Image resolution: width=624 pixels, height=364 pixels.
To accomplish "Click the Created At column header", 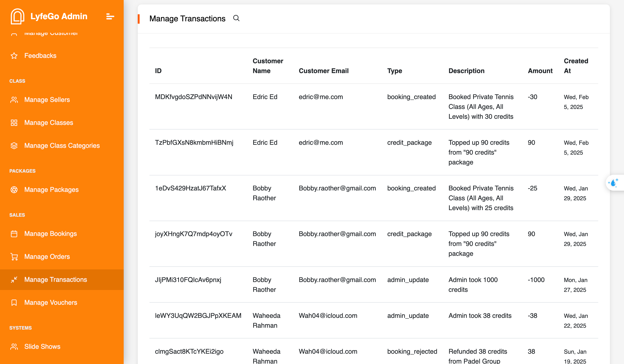I will (x=576, y=66).
